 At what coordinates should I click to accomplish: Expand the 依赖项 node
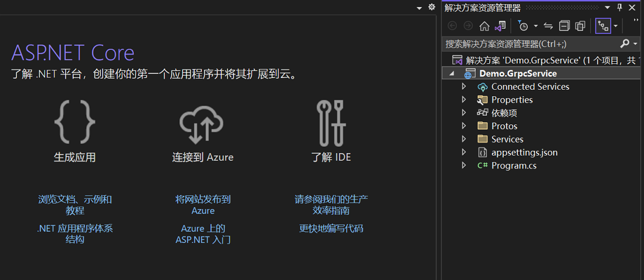(x=464, y=113)
